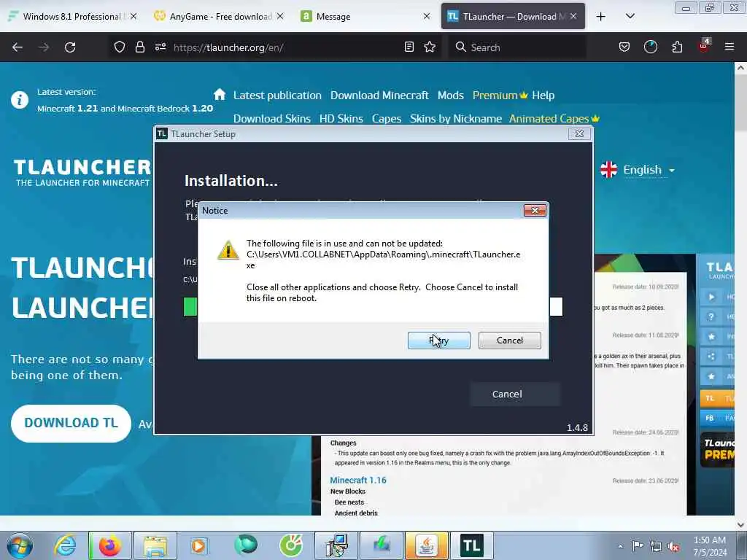Viewport: 747px width, 560px height.
Task: Open site permissions icon in address bar
Action: pyautogui.click(x=160, y=47)
